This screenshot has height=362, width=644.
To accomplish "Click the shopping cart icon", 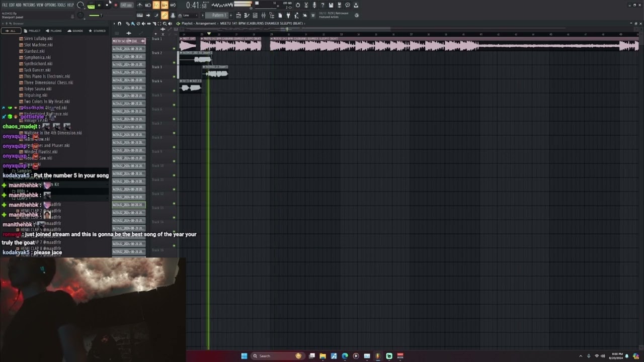I will click(313, 15).
